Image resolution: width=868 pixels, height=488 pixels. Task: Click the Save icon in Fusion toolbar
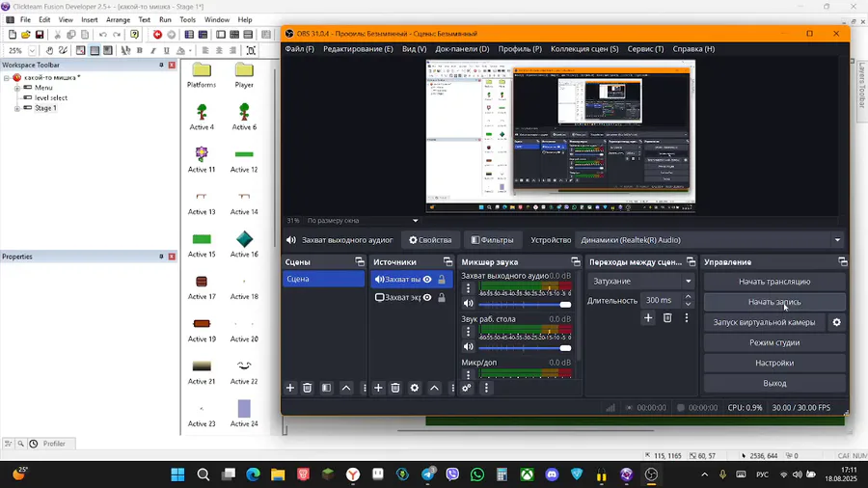click(40, 35)
